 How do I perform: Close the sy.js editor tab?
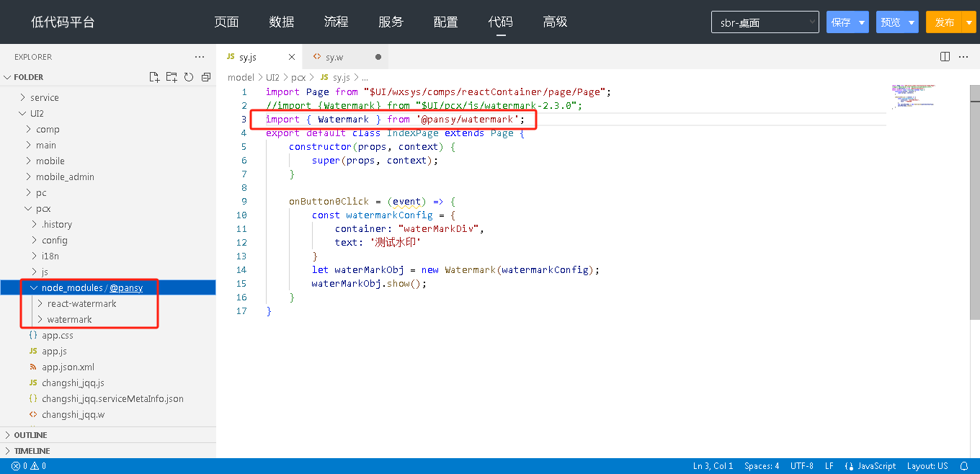[291, 57]
